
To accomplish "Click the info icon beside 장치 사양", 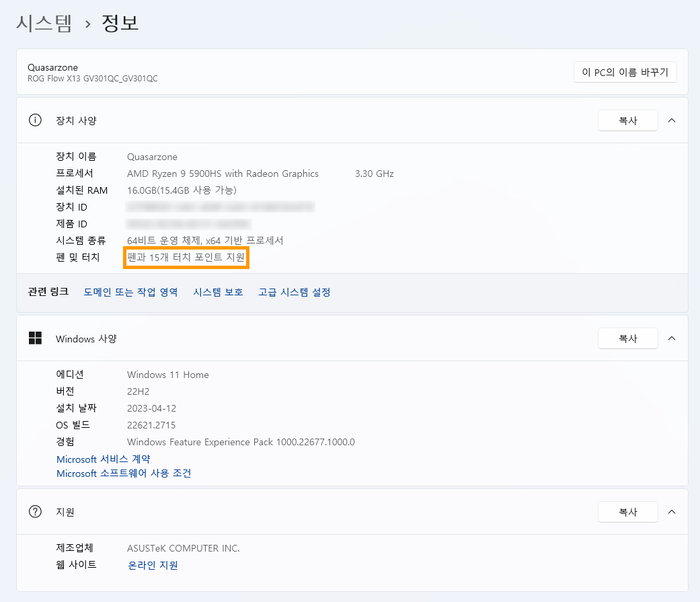I will 35,120.
